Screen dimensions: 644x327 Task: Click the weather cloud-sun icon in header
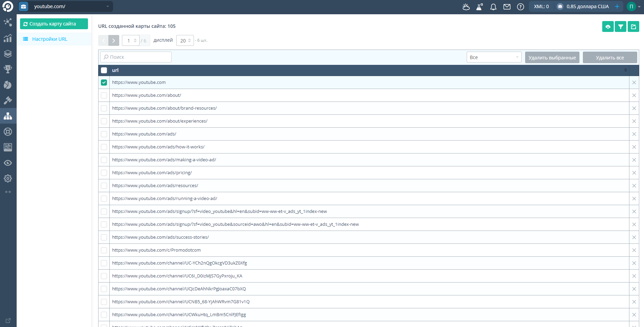(x=466, y=7)
